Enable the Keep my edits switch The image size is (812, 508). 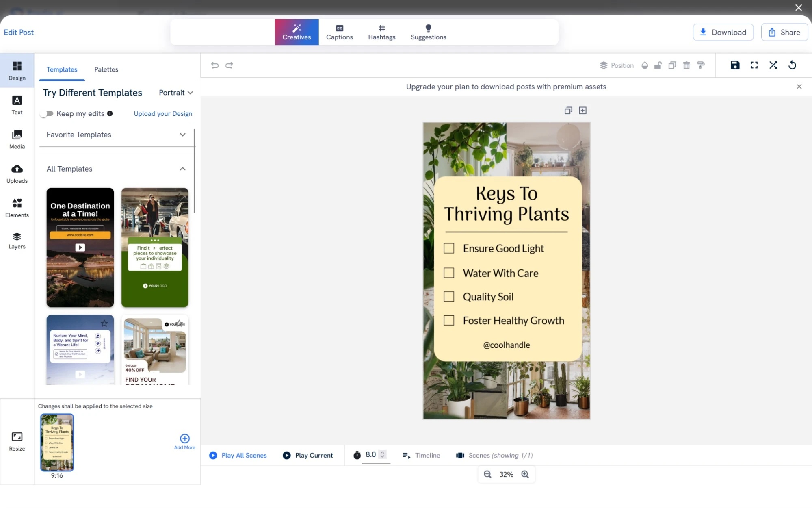point(48,113)
